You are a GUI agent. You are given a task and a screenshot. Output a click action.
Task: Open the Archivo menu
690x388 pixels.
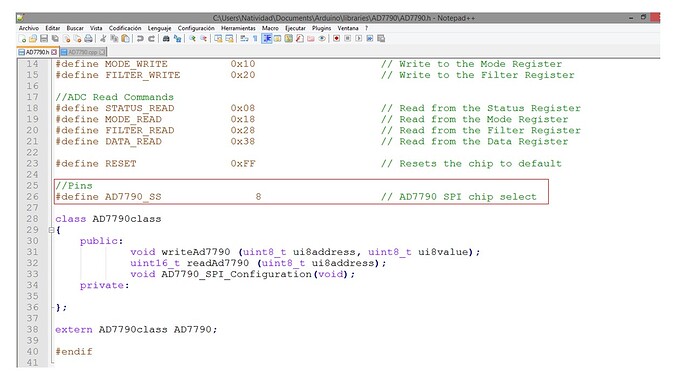pyautogui.click(x=29, y=28)
